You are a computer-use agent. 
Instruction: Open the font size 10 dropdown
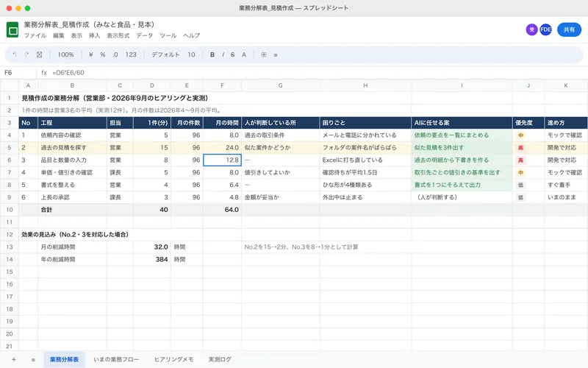(191, 54)
